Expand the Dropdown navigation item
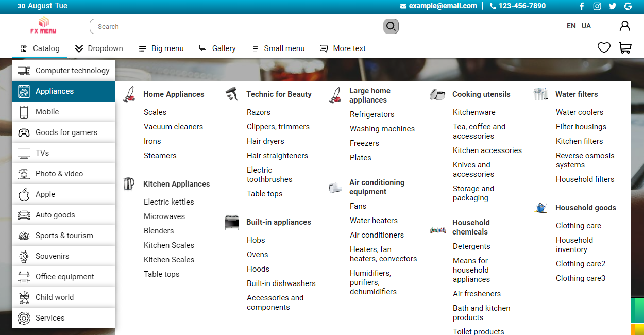The image size is (644, 335). click(x=99, y=48)
